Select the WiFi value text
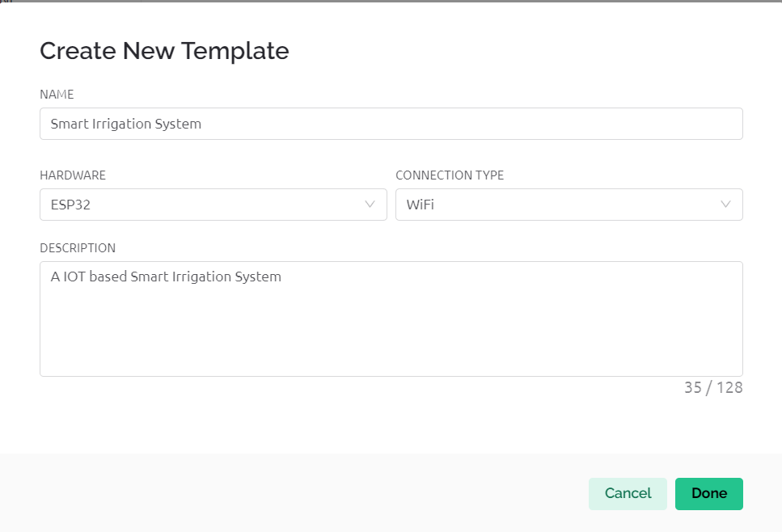This screenshot has width=782, height=532. tap(420, 205)
